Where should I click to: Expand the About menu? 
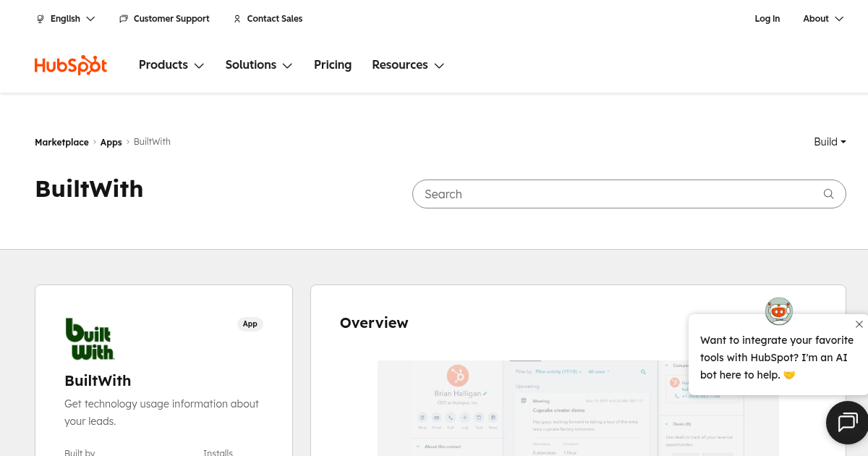click(823, 19)
